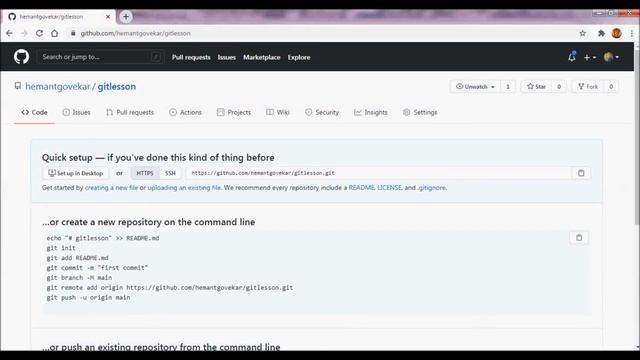Star the gitlesson repository

tap(536, 87)
